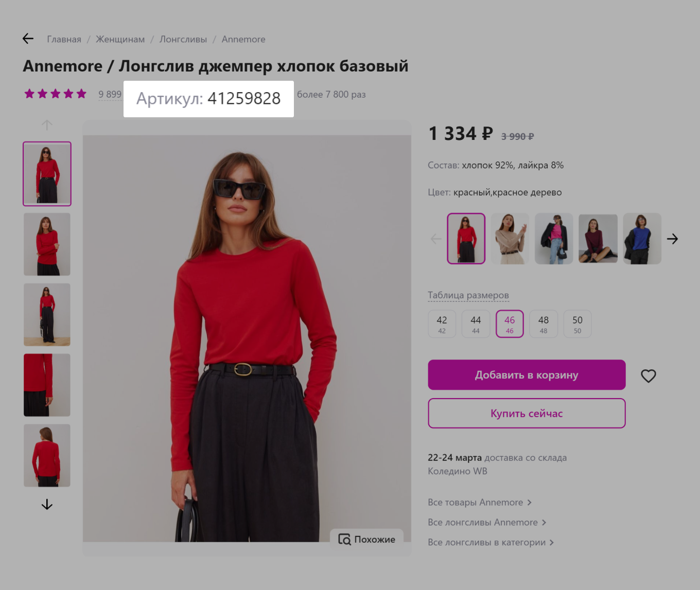Show previous colors with left arrow icon
700x590 pixels.
(x=435, y=239)
